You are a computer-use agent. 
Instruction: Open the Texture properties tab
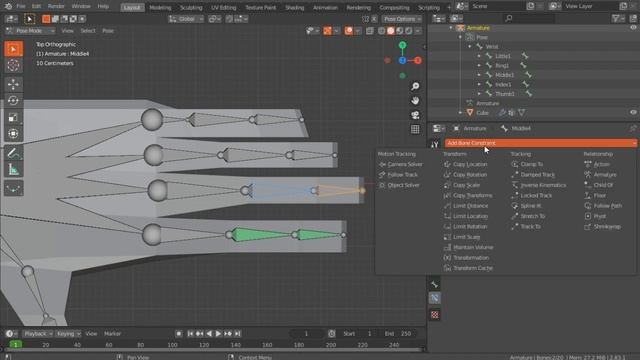[x=435, y=315]
